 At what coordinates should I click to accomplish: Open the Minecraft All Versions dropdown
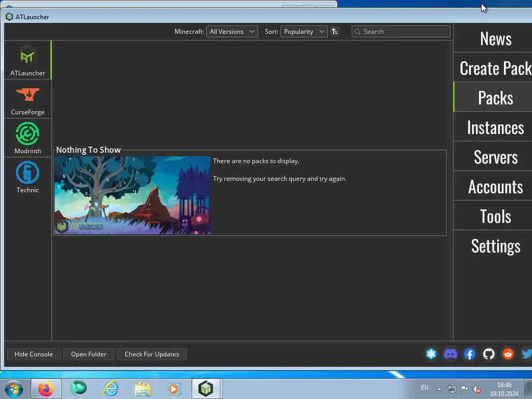pyautogui.click(x=232, y=32)
